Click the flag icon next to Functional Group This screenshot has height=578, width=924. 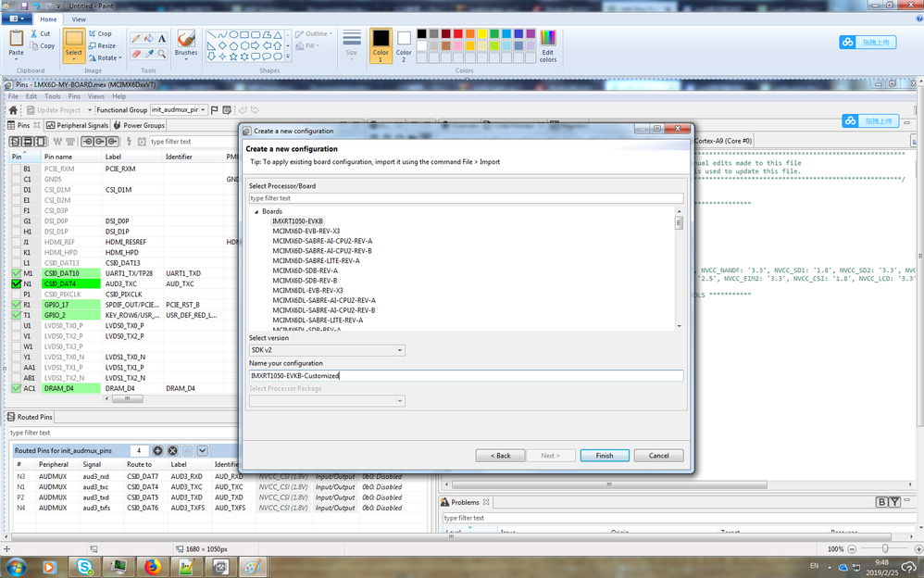tap(215, 109)
